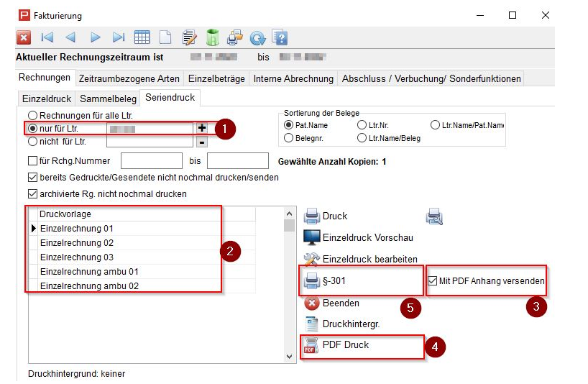Click the plus button next to 'nur für Ltr.'
Screen dimensions: 588x384
pyautogui.click(x=202, y=128)
